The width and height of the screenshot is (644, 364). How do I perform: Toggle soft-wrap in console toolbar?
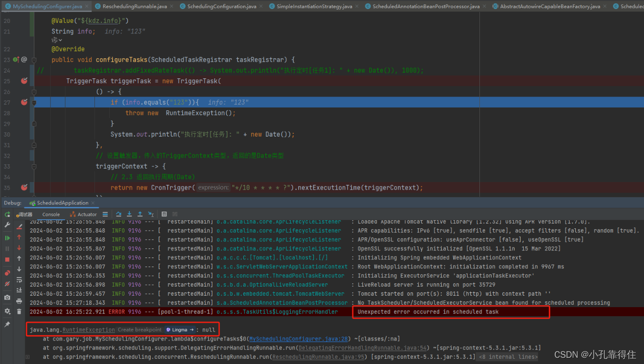tap(19, 279)
